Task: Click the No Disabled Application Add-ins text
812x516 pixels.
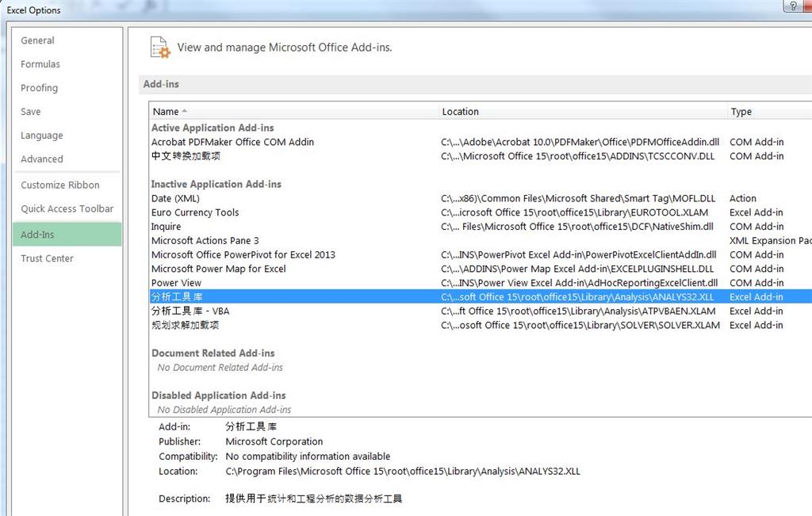Action: [x=224, y=409]
